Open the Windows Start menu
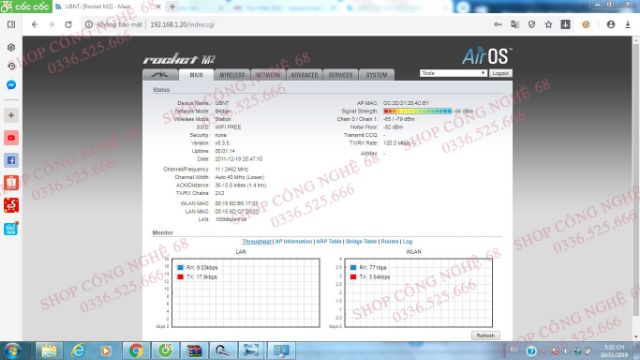 pos(13,351)
